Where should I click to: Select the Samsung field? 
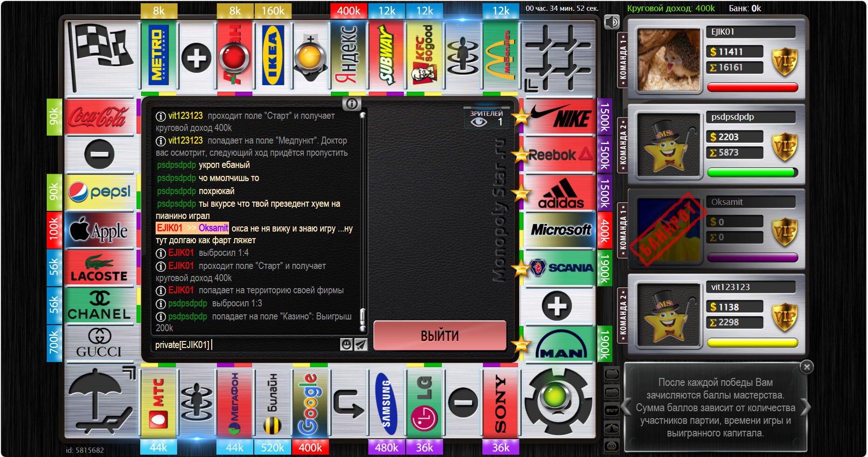[x=387, y=403]
